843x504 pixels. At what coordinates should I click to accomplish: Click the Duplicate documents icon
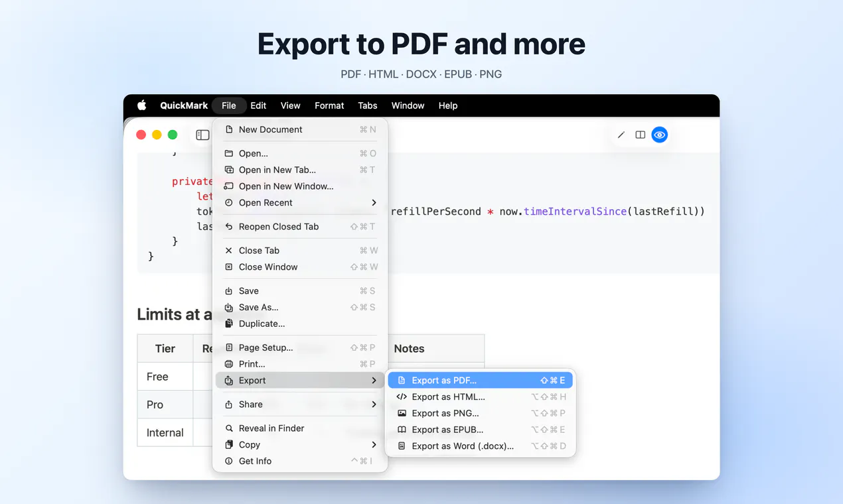click(x=229, y=324)
